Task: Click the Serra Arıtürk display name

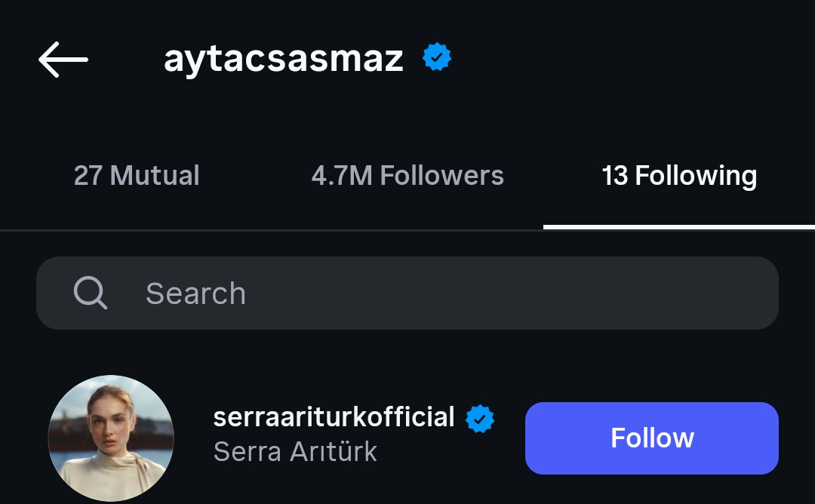Action: coord(295,451)
